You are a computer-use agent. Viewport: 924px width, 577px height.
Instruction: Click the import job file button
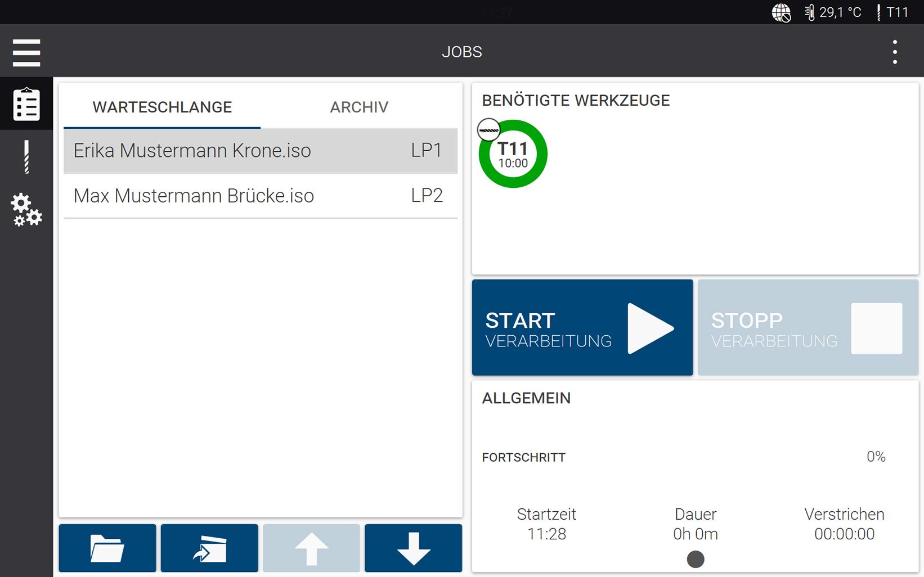point(209,548)
